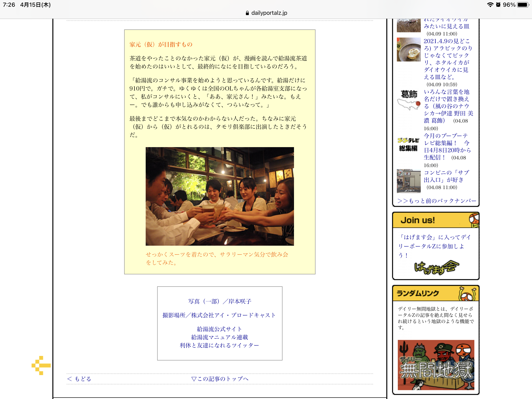Image resolution: width=532 pixels, height=399 pixels.
Task: Open 撮影場所／株式会社アイ・ブロードキャスト link
Action: tap(219, 315)
